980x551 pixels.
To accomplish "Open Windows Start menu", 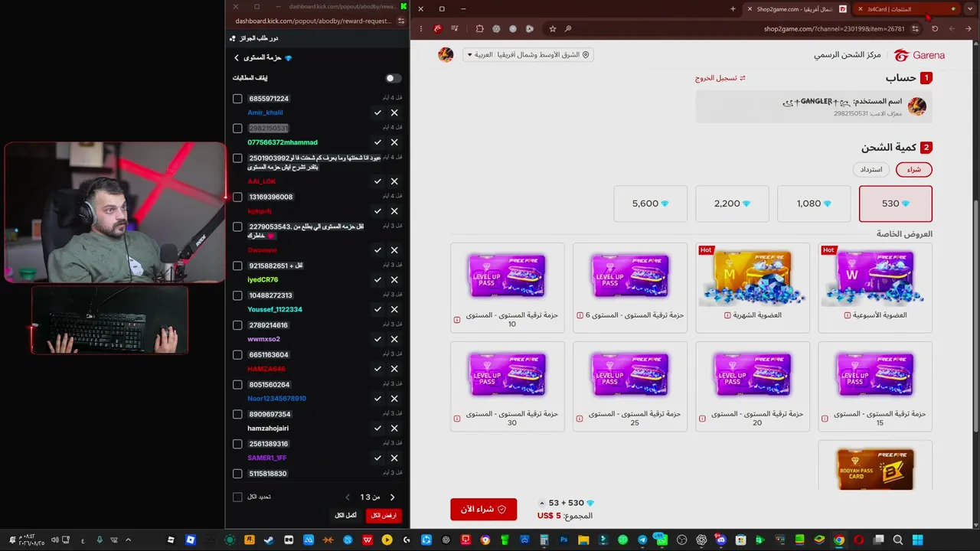I will 917,540.
